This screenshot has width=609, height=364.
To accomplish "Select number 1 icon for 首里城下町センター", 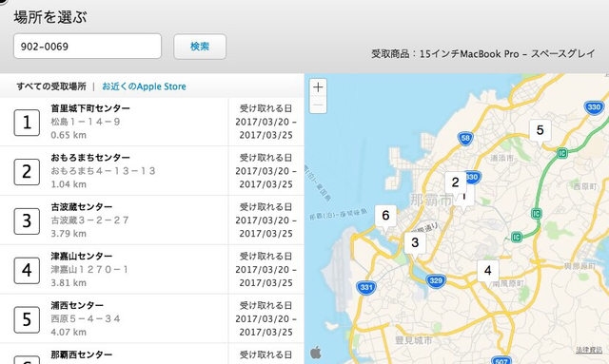I will 27,123.
